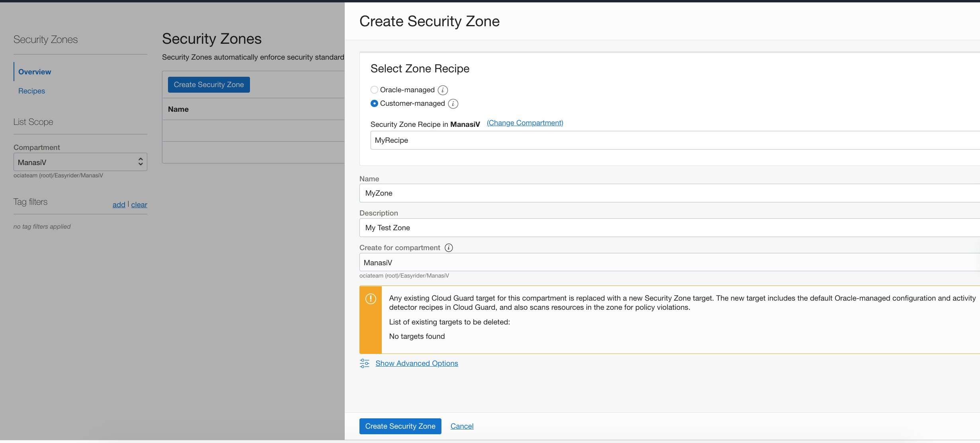Screen dimensions: 980x443
Task: Click the advanced options sliders icon
Action: coord(364,363)
